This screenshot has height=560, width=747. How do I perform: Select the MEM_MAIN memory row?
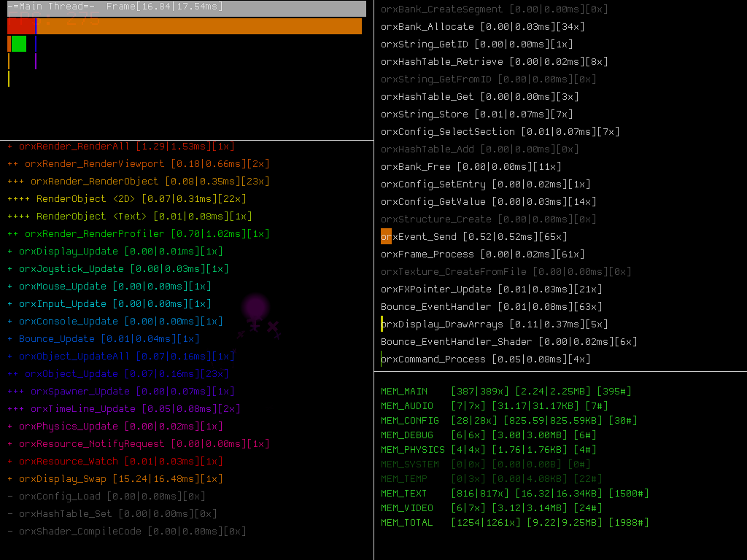506,392
